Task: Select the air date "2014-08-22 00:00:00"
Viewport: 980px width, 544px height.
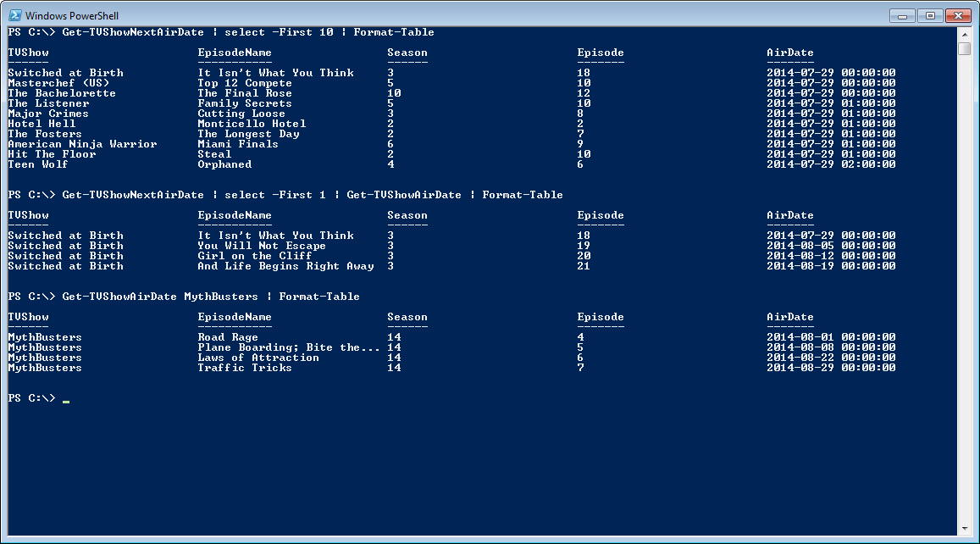Action: pyautogui.click(x=831, y=358)
